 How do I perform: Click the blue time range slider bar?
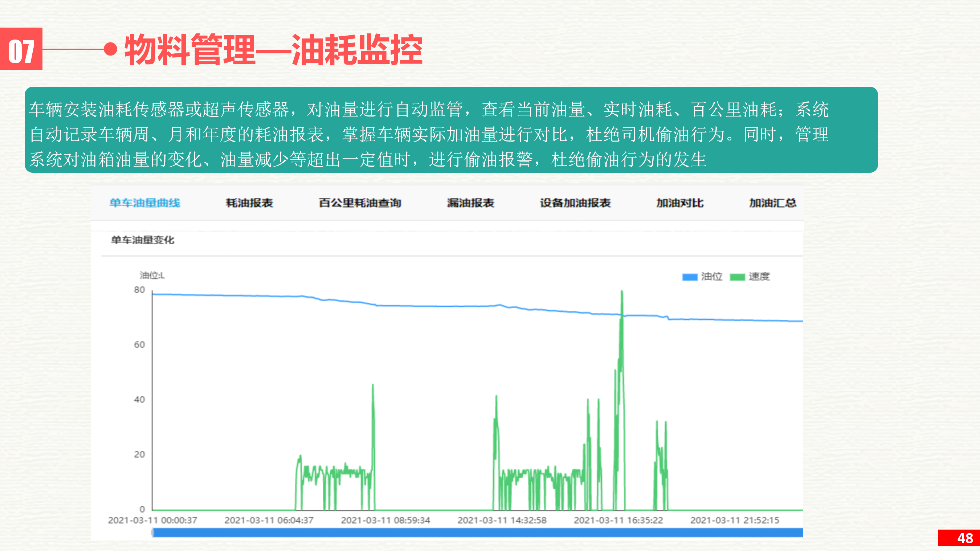point(477,532)
